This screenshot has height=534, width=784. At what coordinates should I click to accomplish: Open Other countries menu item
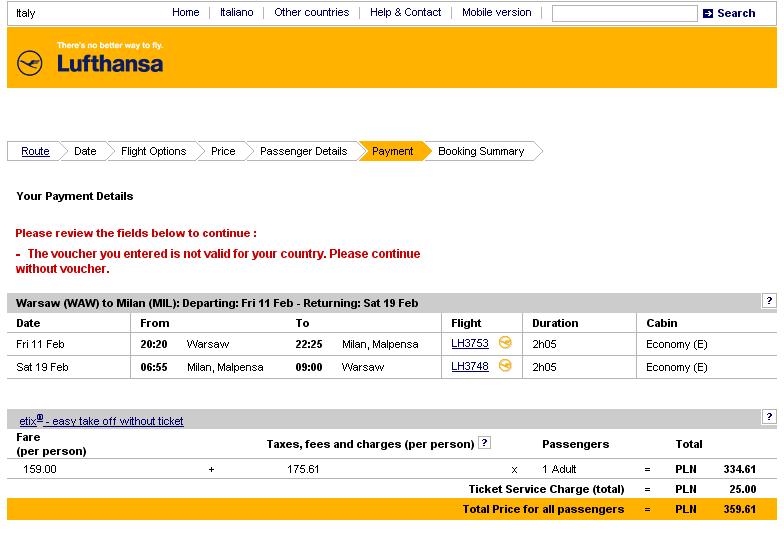click(312, 12)
